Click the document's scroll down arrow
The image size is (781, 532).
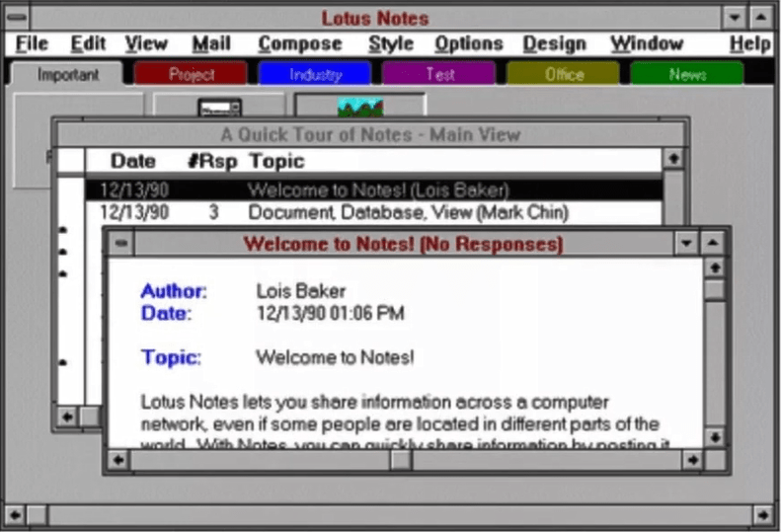pos(714,435)
